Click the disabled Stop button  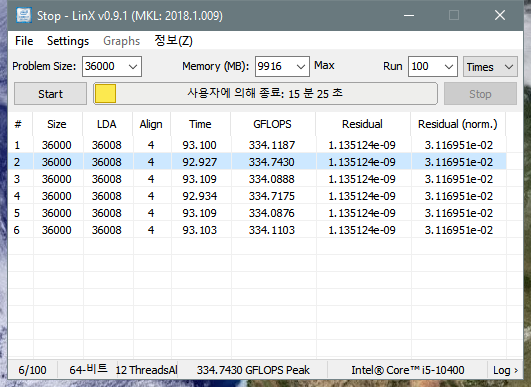(x=480, y=94)
